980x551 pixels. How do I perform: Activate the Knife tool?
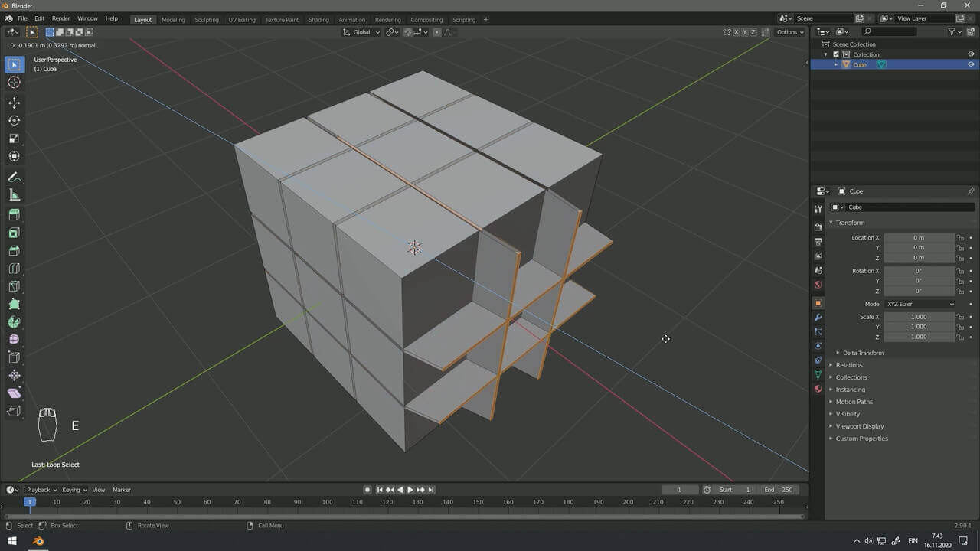click(x=14, y=286)
